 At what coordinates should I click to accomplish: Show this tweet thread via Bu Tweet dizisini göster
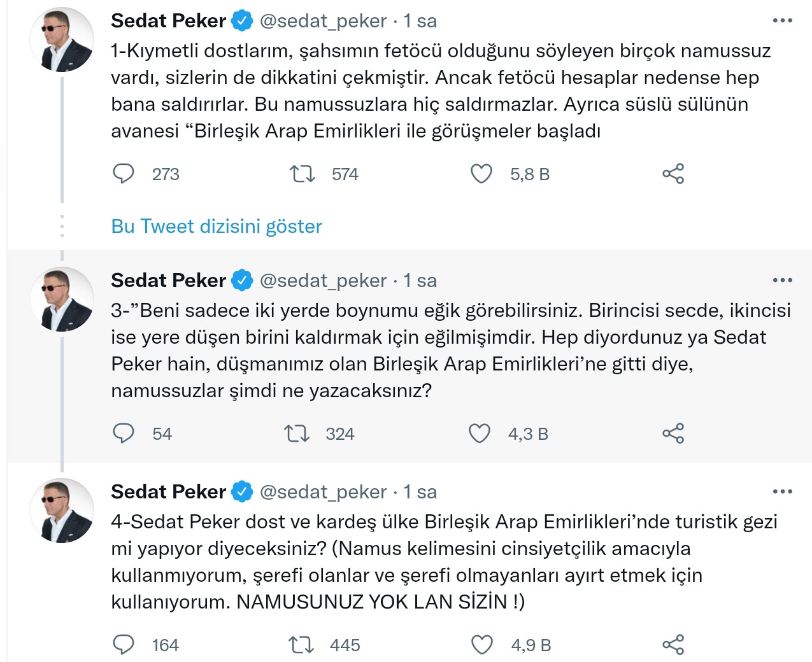(x=215, y=226)
